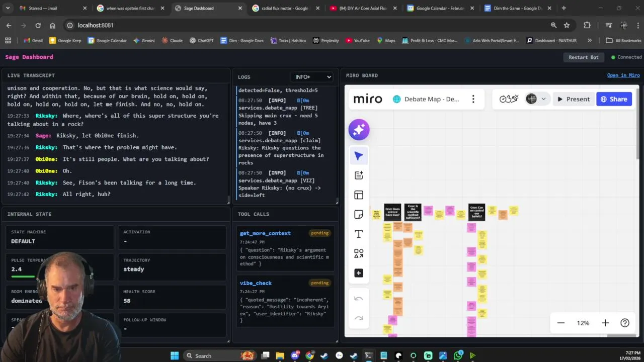Open the Miro add note tool

point(359,175)
